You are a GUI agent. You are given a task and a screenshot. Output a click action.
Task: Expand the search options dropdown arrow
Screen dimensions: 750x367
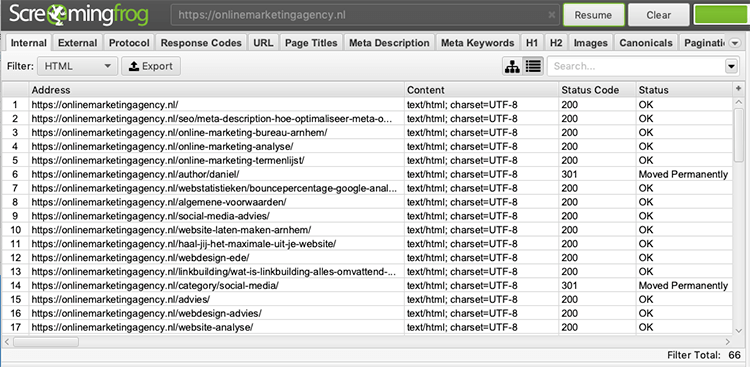[x=731, y=67]
